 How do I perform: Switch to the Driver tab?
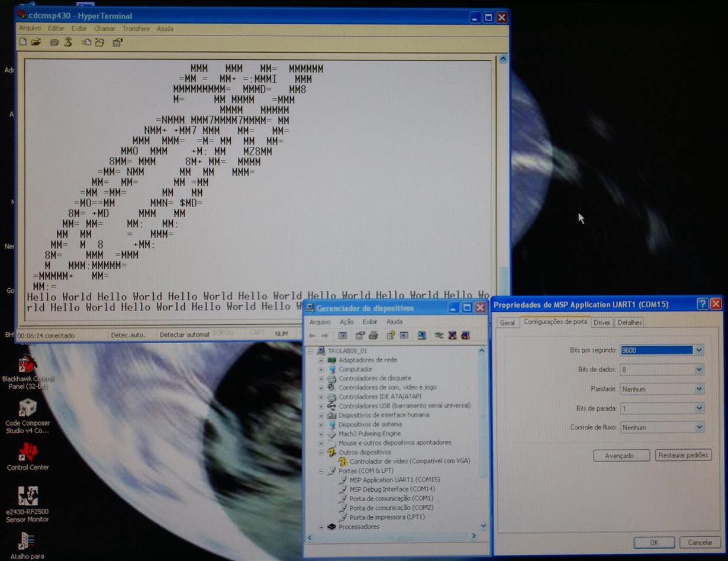coord(602,323)
